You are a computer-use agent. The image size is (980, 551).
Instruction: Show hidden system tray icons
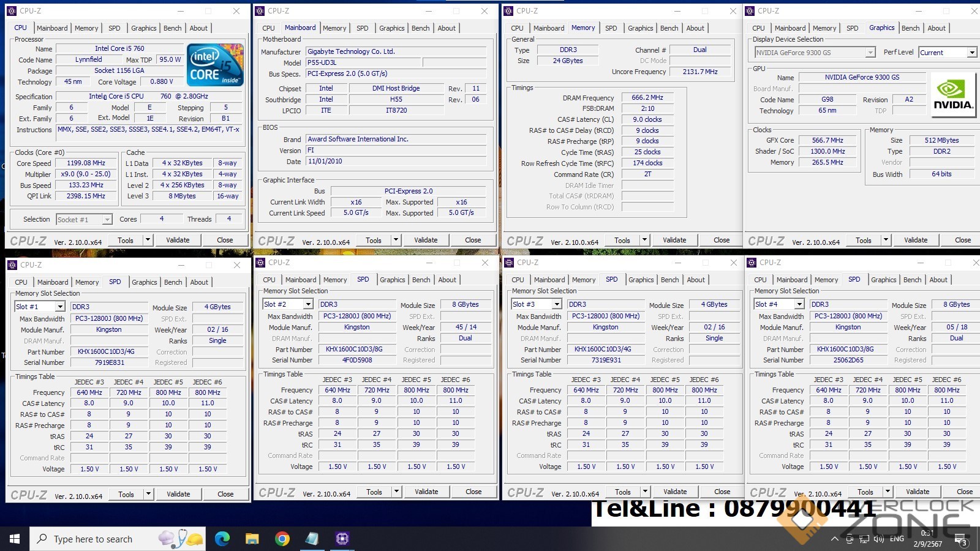coord(834,539)
